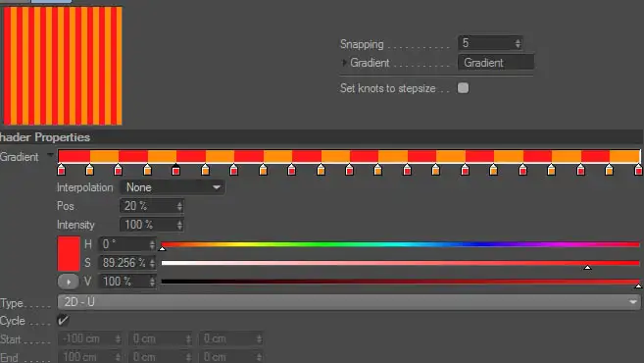Select the highlighted red knot at 20 percent

tap(175, 170)
